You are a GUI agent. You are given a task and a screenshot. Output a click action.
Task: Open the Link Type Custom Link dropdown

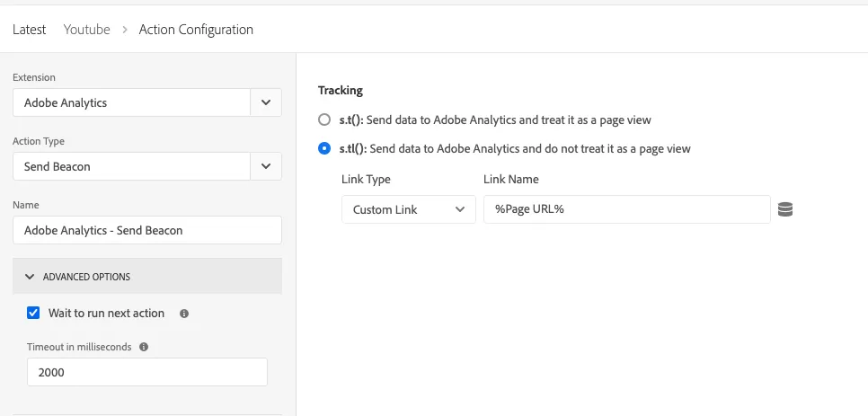point(409,209)
